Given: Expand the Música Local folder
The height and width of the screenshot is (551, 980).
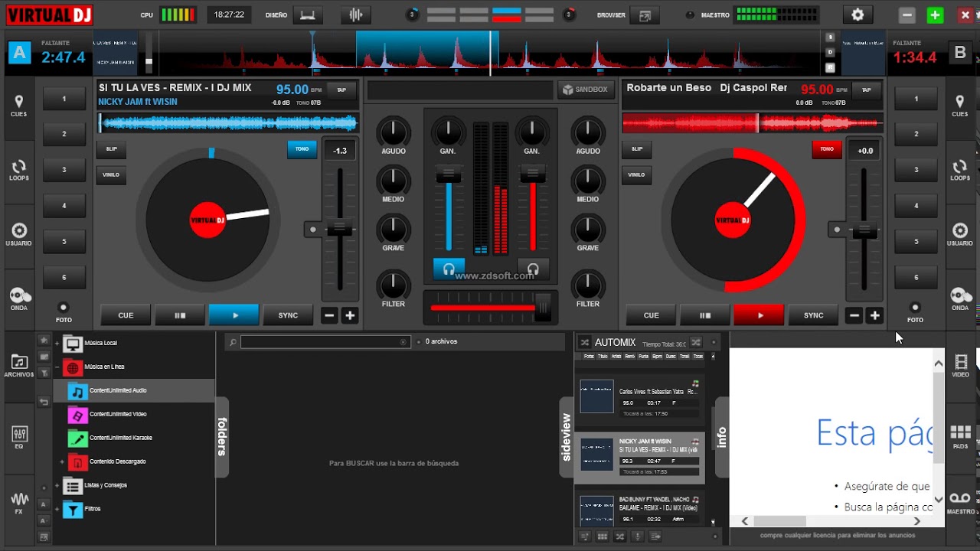Looking at the screenshot, I should [57, 344].
